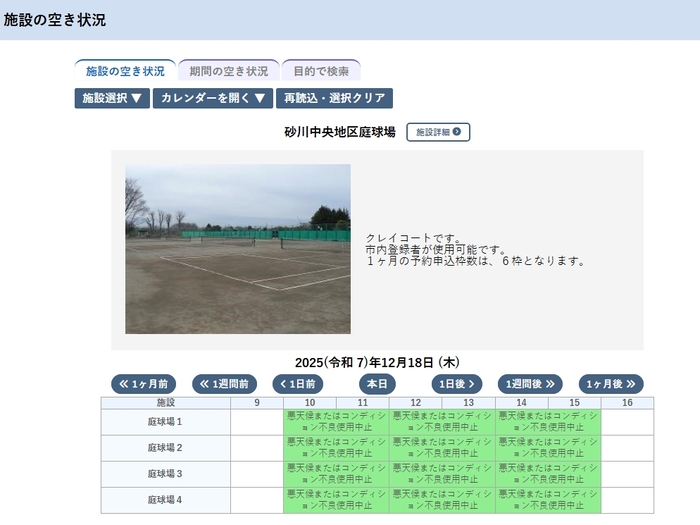Advance one month with 1ヶ月後
This screenshot has width=700, height=525.
tap(611, 384)
